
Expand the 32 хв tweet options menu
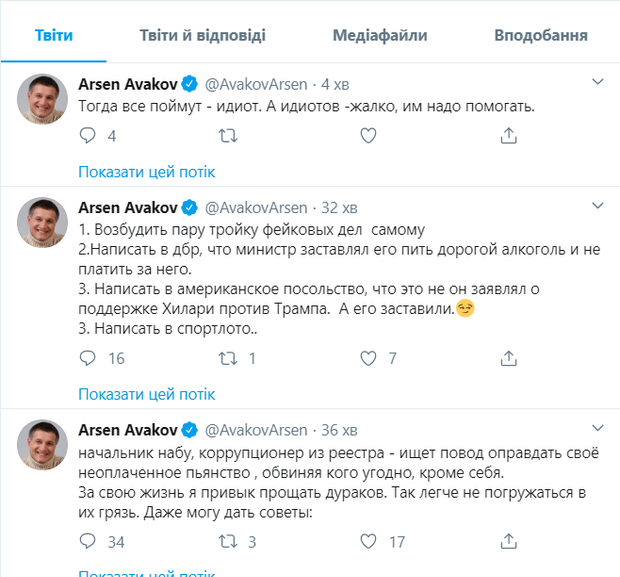point(597,206)
